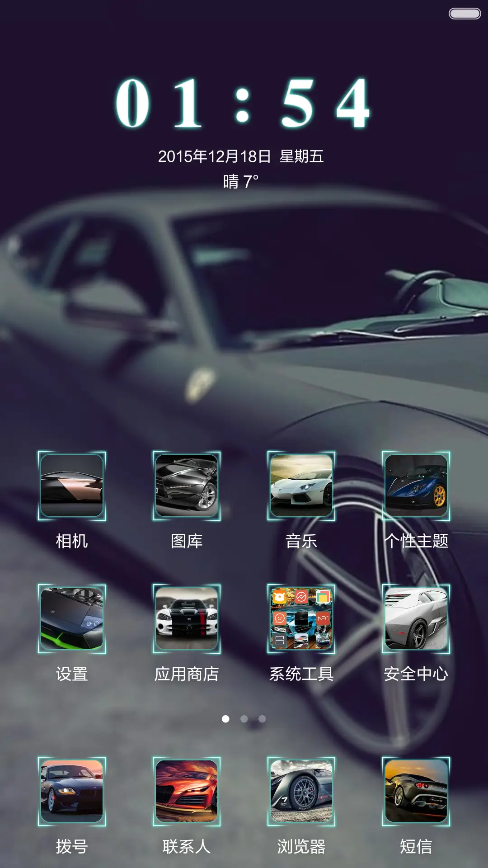Open 短信 messages app
The width and height of the screenshot is (488, 868).
[x=416, y=792]
